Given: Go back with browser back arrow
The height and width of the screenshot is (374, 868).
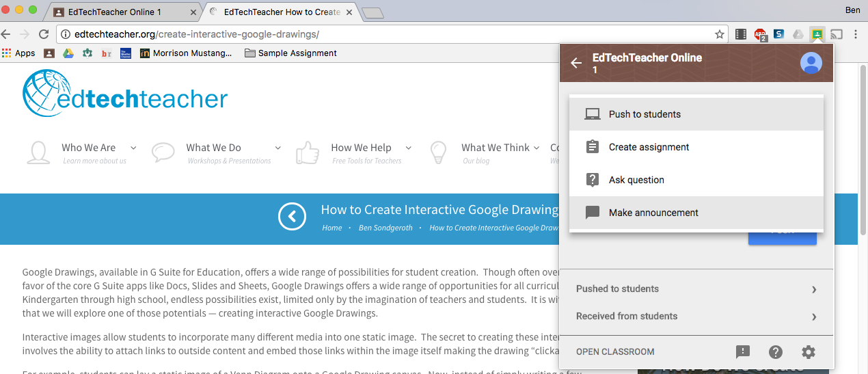Looking at the screenshot, I should 6,34.
